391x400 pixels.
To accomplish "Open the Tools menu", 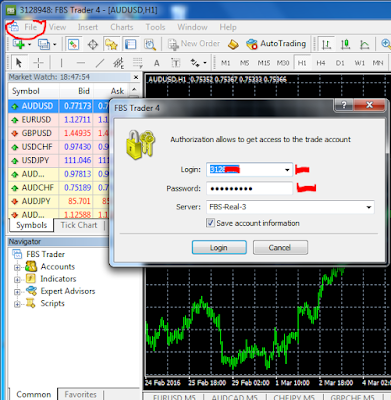I will pos(155,27).
